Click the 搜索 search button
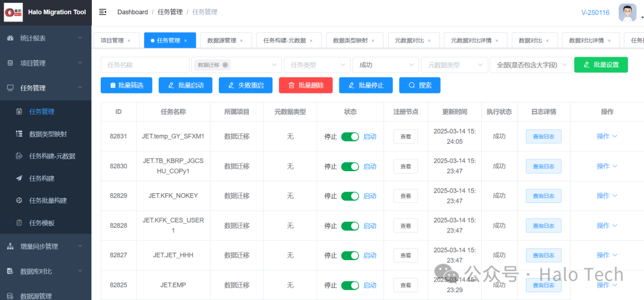The height and width of the screenshot is (300, 644). click(x=420, y=85)
